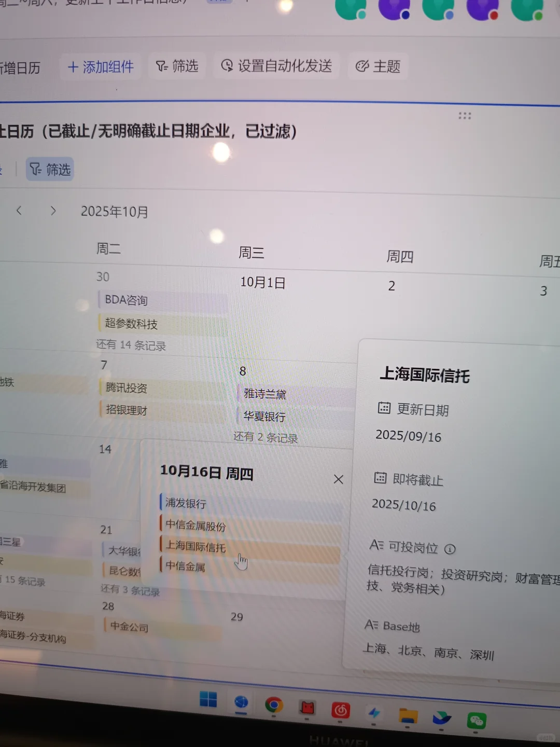The image size is (560, 747).
Task: Go to previous month with left chevron
Action: [x=19, y=210]
